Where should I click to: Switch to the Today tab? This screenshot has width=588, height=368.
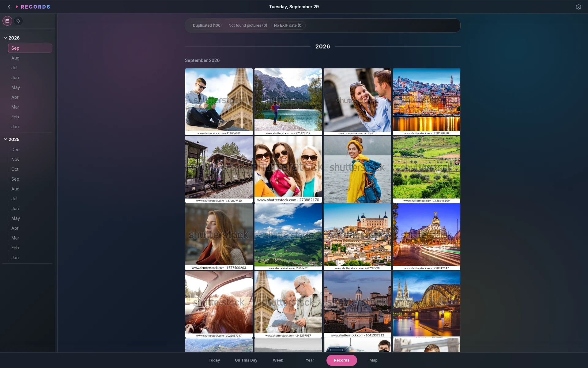click(214, 360)
